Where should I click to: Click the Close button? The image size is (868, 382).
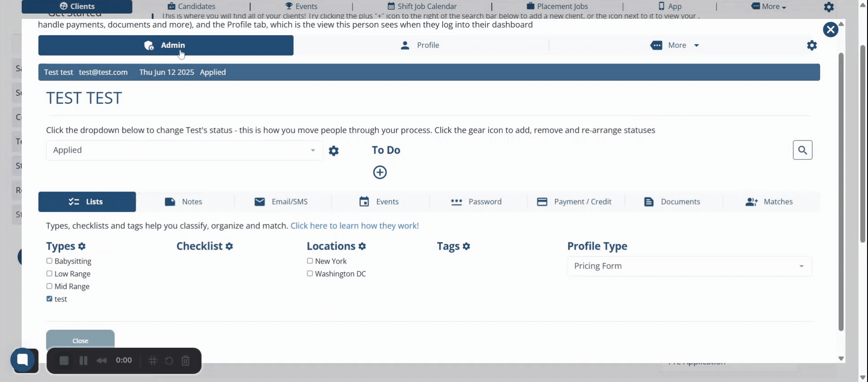[x=80, y=340]
